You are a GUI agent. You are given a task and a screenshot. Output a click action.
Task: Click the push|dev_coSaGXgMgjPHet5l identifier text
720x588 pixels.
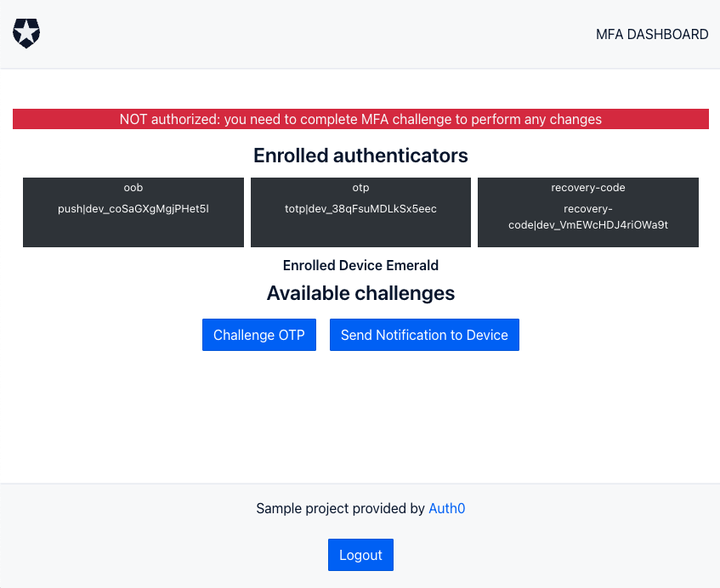(x=133, y=209)
